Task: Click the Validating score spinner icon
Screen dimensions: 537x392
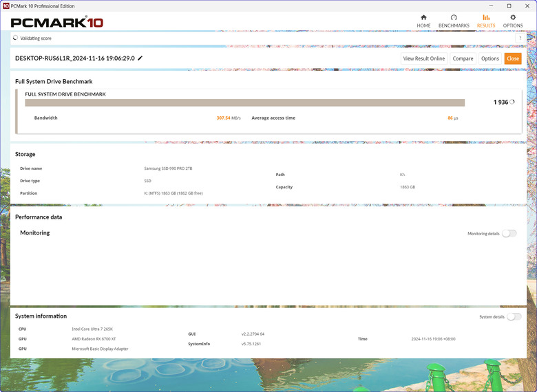Action: [x=15, y=38]
